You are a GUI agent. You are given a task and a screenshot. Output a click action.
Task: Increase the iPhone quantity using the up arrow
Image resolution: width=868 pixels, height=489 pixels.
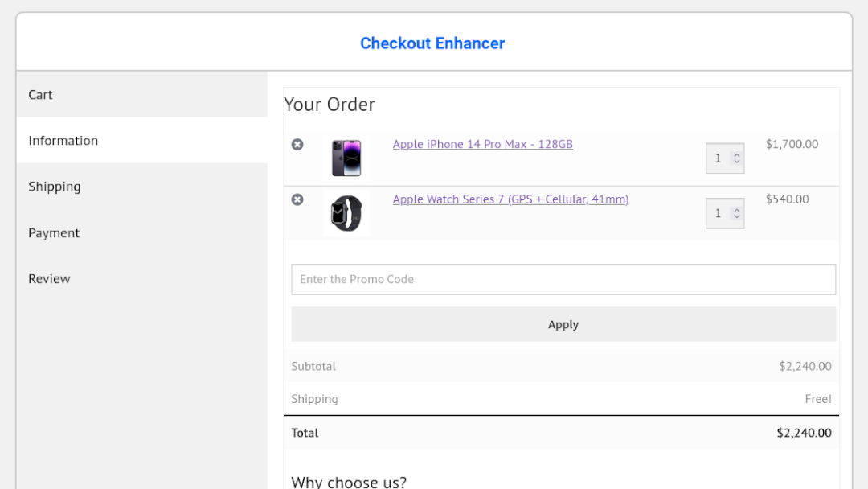738,154
